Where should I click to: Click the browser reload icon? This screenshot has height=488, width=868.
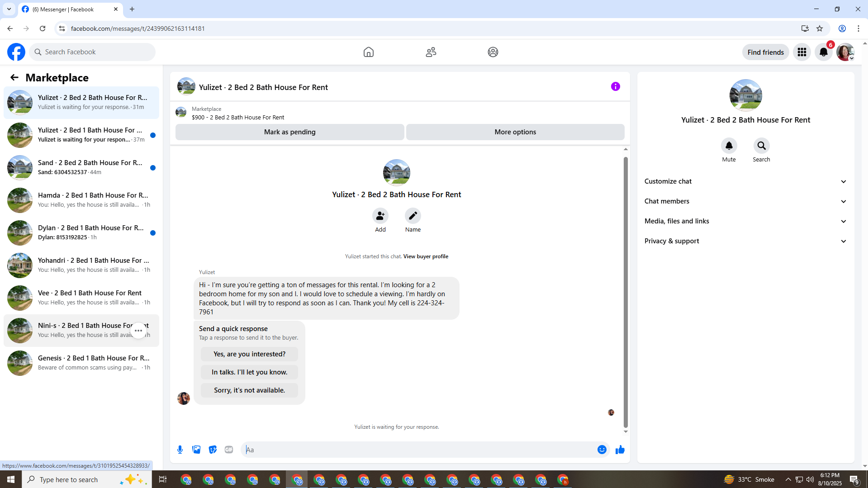tap(43, 28)
